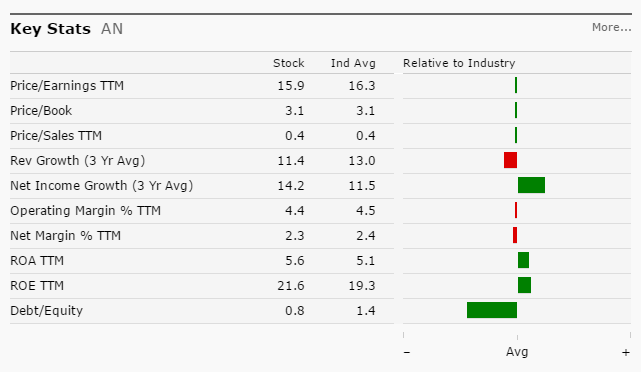
Task: Click the Relative to Industry header
Action: 459,63
